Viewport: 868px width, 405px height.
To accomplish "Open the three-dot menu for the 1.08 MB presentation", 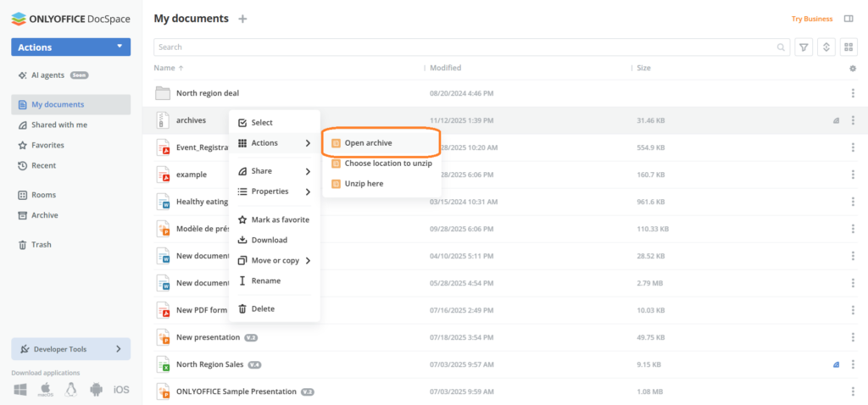I will [853, 391].
